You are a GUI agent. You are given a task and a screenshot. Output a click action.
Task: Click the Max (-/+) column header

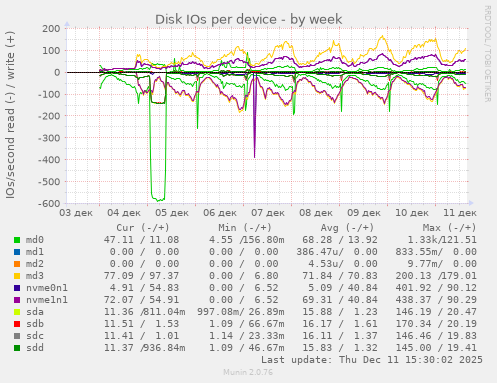(450, 228)
